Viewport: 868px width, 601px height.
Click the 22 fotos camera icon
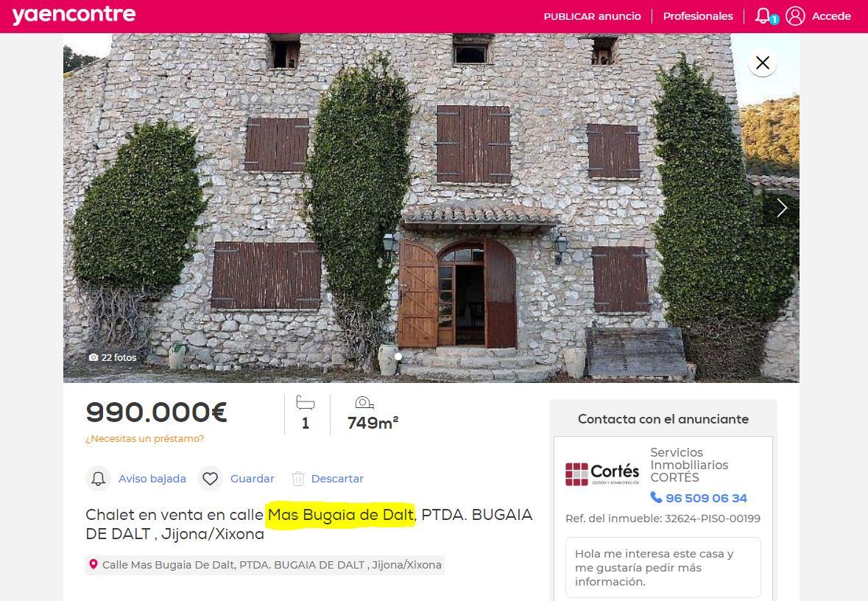point(93,358)
